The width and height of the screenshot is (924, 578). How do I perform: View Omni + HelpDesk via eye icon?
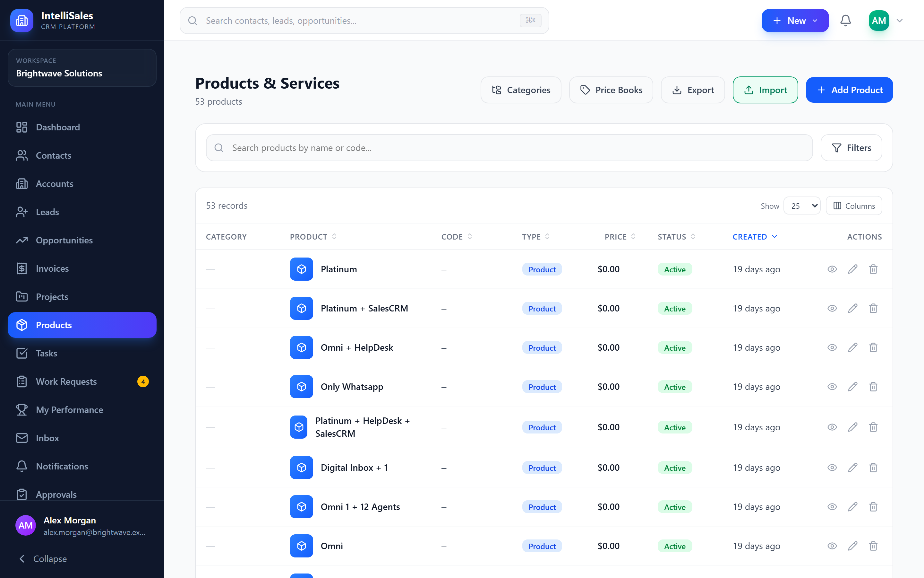click(x=832, y=347)
